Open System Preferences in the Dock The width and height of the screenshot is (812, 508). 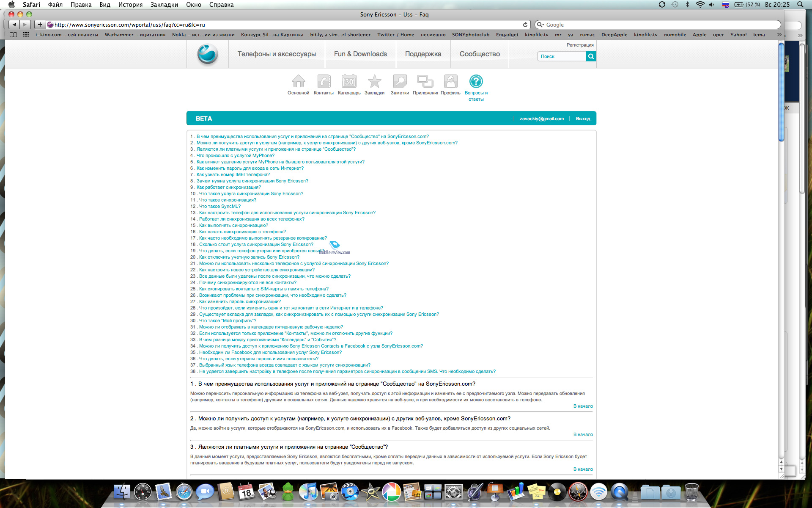[x=453, y=491]
